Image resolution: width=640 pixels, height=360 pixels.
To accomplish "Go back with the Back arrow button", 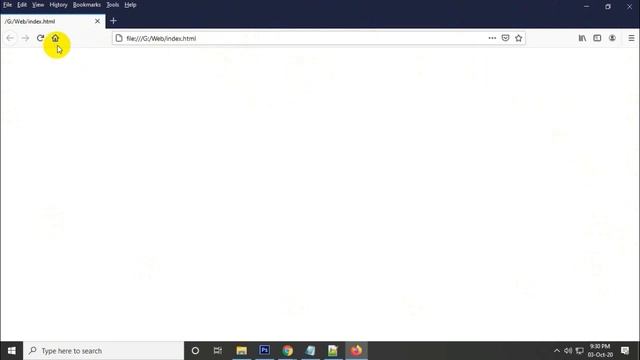I will [x=10, y=38].
